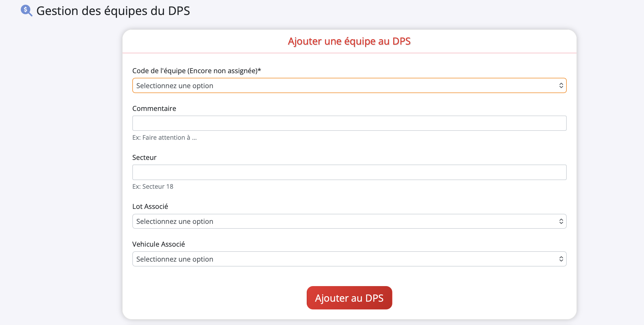Click the Commentaire field label
The height and width of the screenshot is (325, 644).
[x=154, y=109]
